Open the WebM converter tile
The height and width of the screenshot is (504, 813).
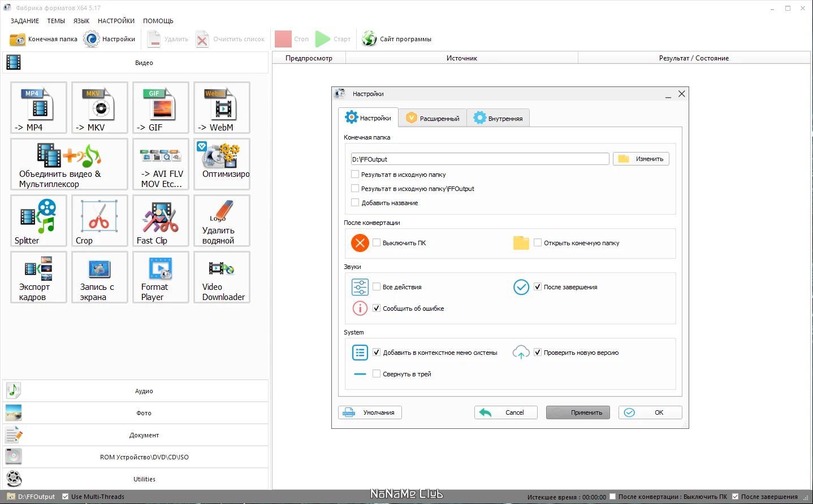pyautogui.click(x=222, y=107)
